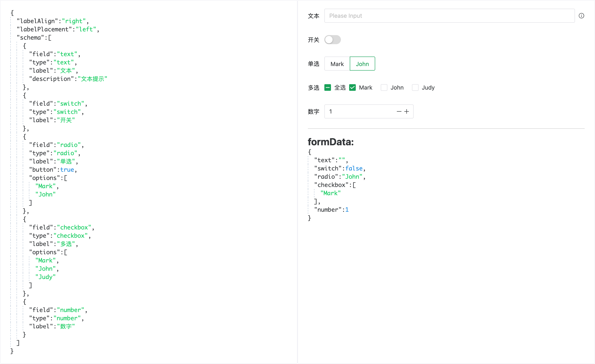Click the "Mark" value in formData checkbox array
The height and width of the screenshot is (364, 595).
(x=330, y=193)
